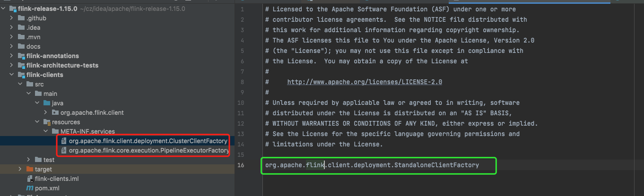The image size is (644, 196).
Task: Open the apache.org LICENSE-2.0 link
Action: [x=365, y=82]
